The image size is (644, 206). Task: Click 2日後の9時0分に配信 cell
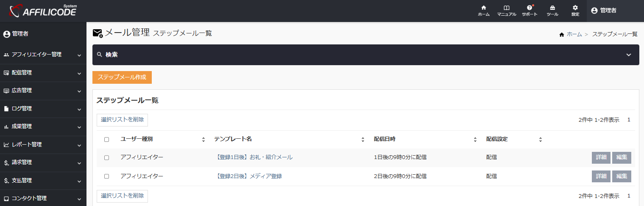pos(400,176)
